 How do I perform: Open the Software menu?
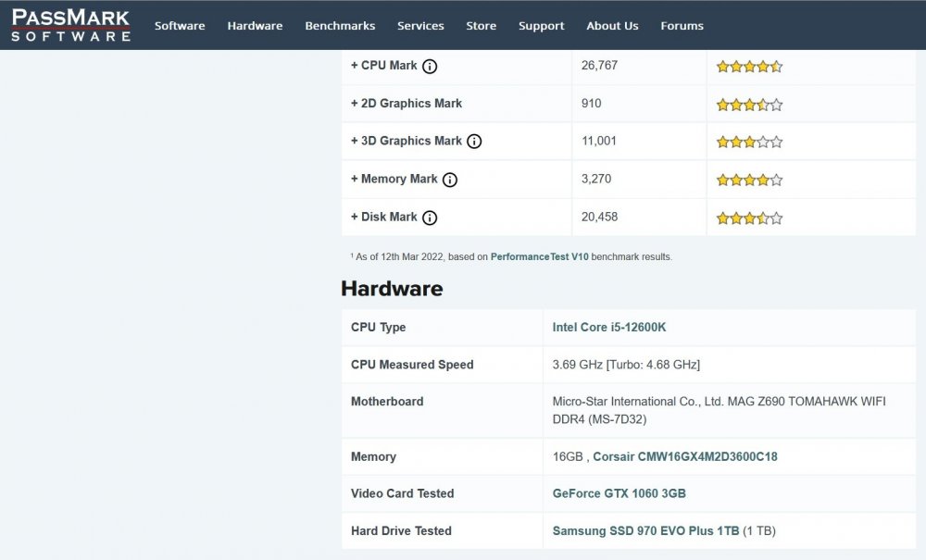pos(180,26)
